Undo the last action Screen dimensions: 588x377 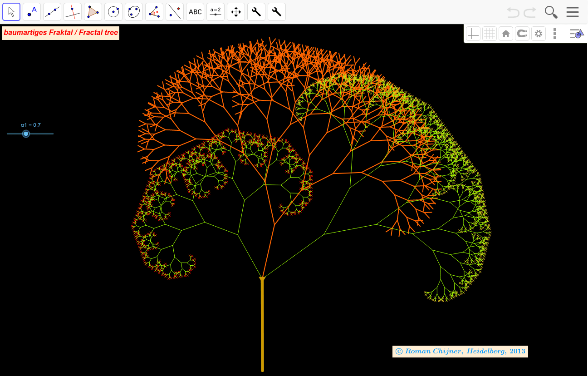pos(513,12)
